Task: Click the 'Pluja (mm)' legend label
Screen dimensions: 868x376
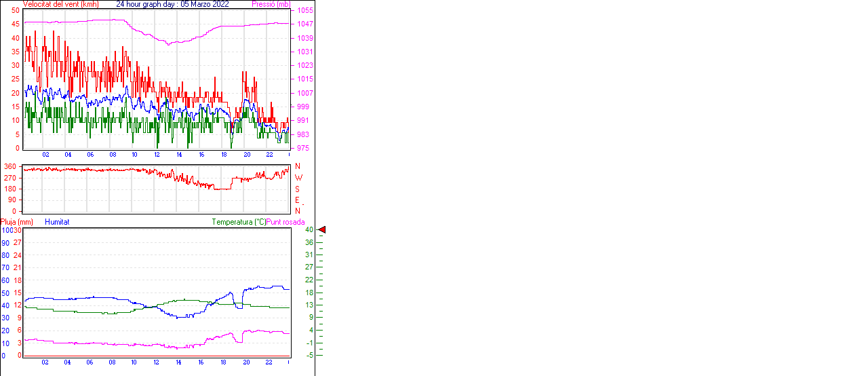Action: (17, 222)
